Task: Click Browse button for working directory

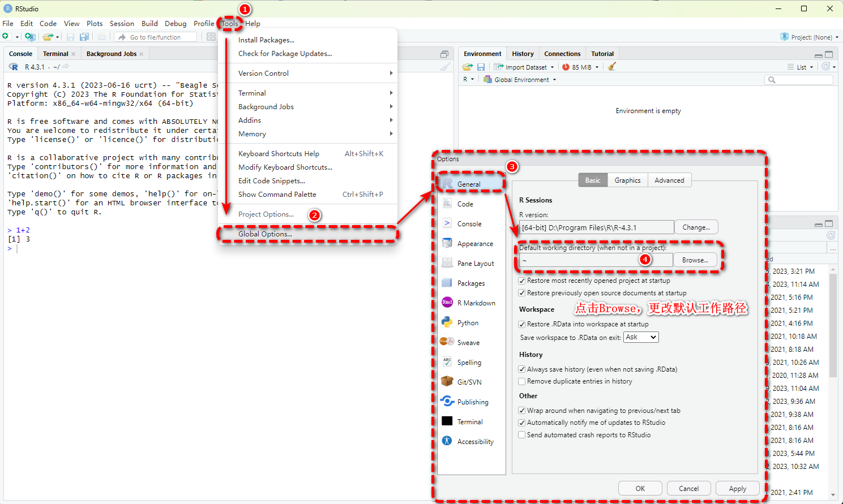Action: tap(695, 260)
